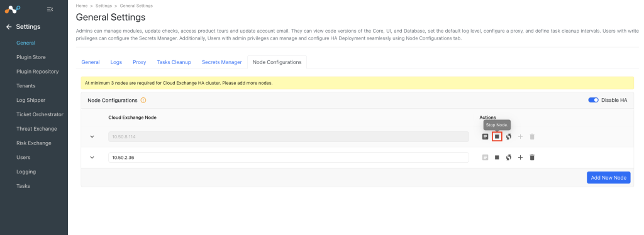Click the plus icon in 10.50.2.36 row

pyautogui.click(x=520, y=157)
